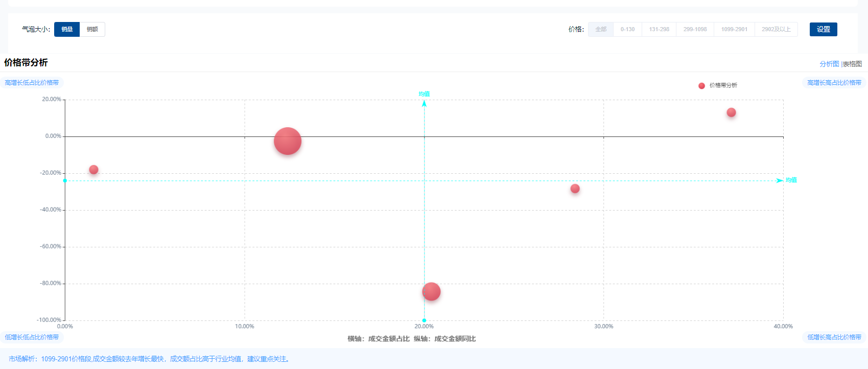Choose the 2902及以上 price range
The image size is (868, 369).
click(776, 29)
